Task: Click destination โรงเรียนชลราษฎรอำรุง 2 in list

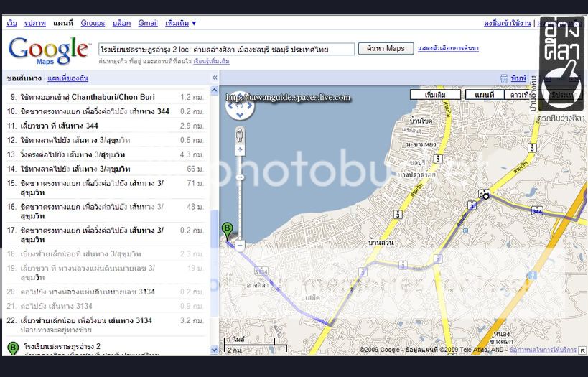Action: coord(62,346)
